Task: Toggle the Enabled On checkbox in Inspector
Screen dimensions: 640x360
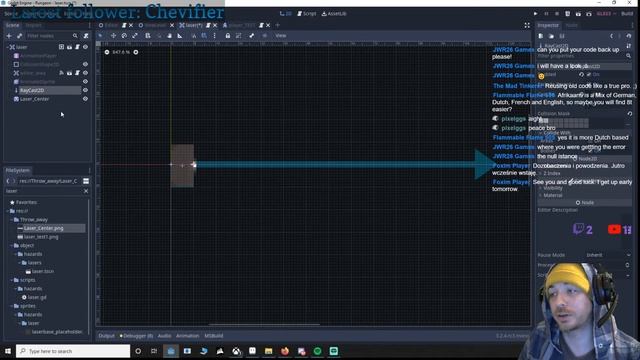Action: (x=589, y=75)
